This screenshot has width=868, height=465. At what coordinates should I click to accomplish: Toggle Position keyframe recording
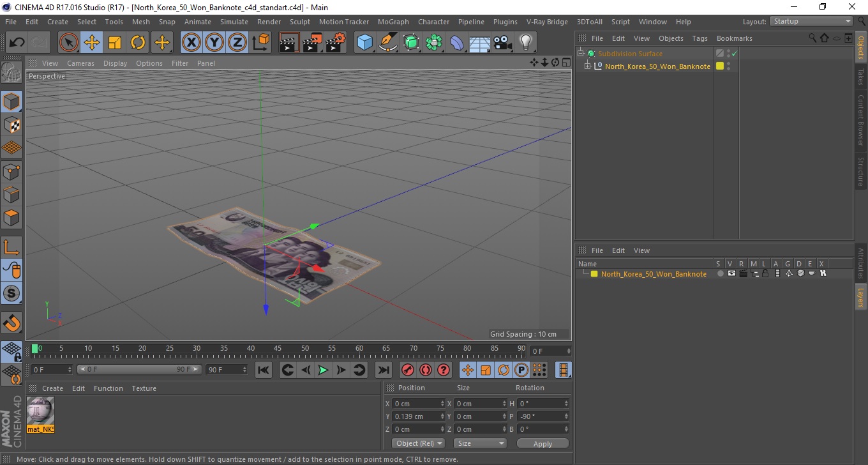468,370
